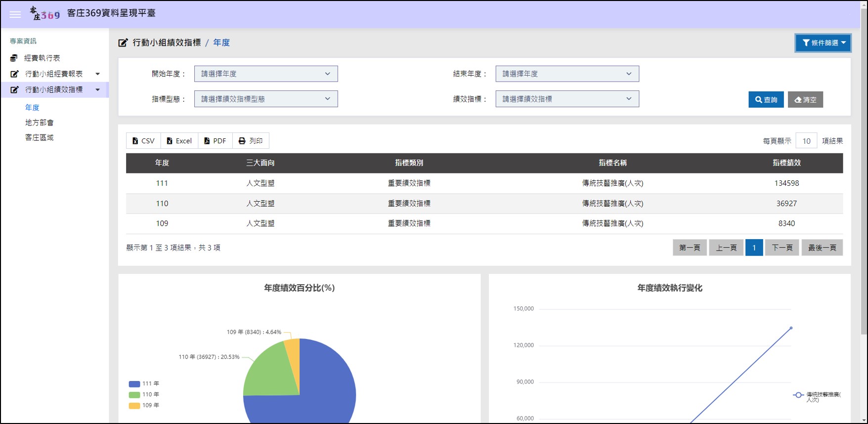868x424 pixels.
Task: Click the edit icon in the page breadcrumb
Action: tap(123, 43)
